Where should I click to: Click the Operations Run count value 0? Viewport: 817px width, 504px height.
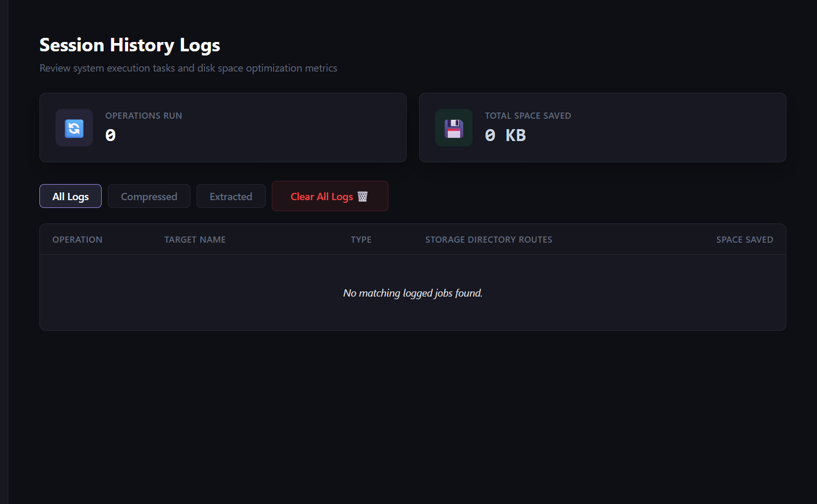pyautogui.click(x=110, y=135)
